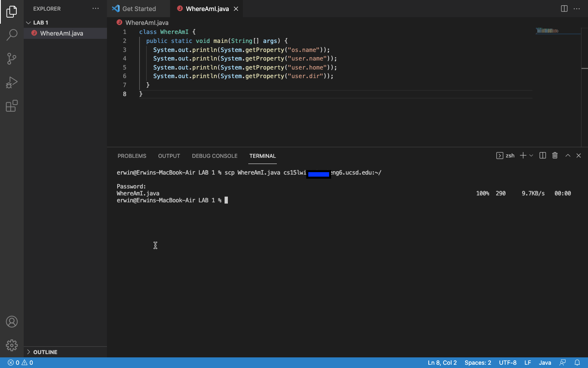Click the "user.home" string in code
The image size is (588, 368).
pos(307,67)
